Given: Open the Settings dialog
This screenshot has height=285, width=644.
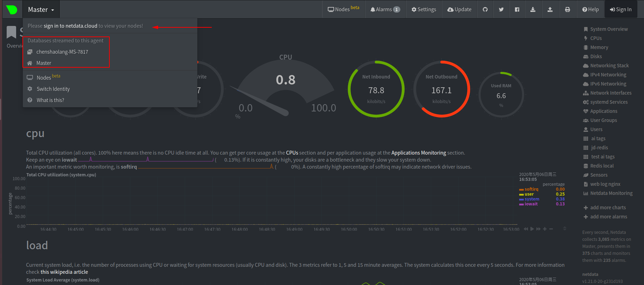Looking at the screenshot, I should point(424,9).
